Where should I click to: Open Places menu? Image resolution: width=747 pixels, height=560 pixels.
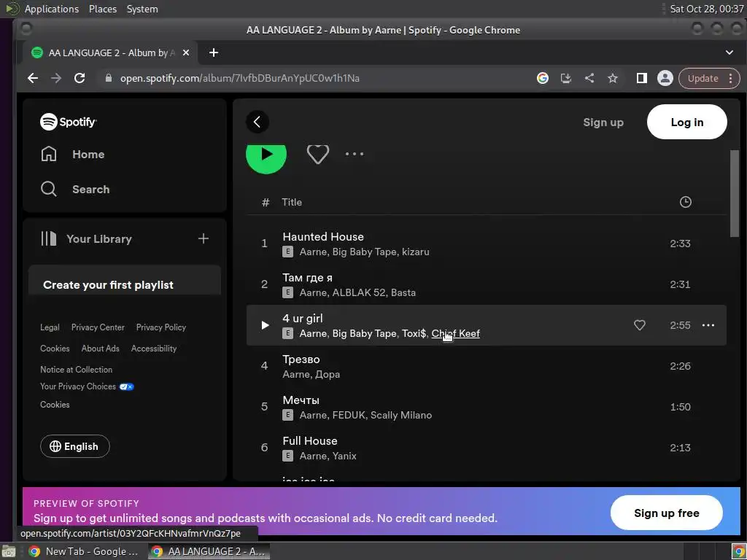pyautogui.click(x=102, y=9)
